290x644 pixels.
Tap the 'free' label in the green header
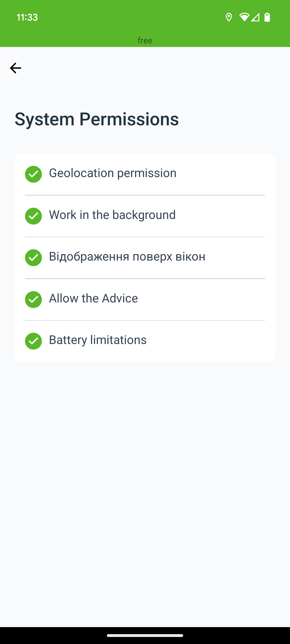(x=145, y=41)
